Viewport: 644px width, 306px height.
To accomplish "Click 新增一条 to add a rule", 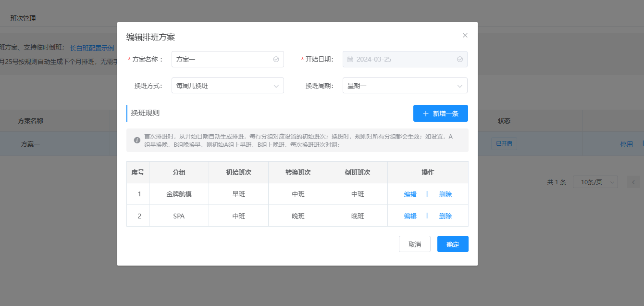I will [x=441, y=114].
